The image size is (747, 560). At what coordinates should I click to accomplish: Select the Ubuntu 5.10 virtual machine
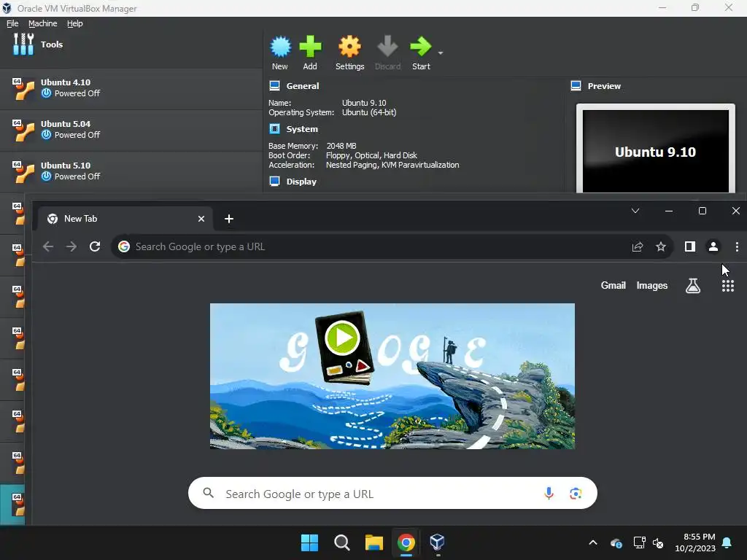tap(131, 171)
